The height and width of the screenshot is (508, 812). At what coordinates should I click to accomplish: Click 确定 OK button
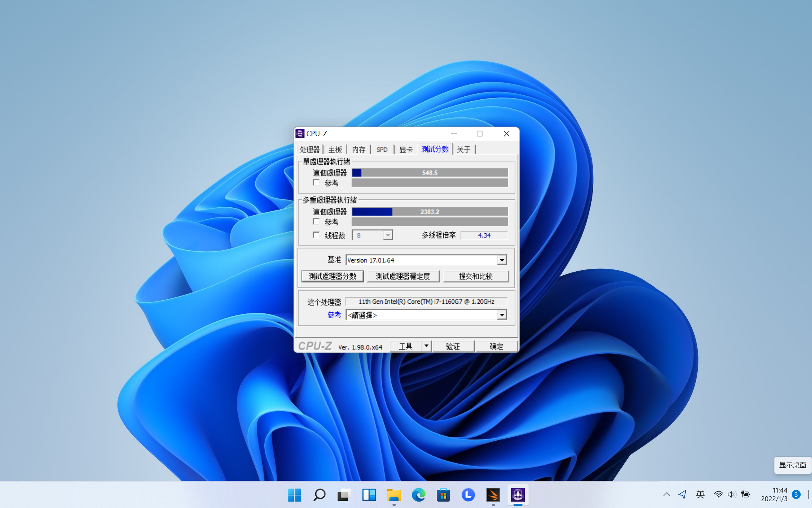[496, 346]
